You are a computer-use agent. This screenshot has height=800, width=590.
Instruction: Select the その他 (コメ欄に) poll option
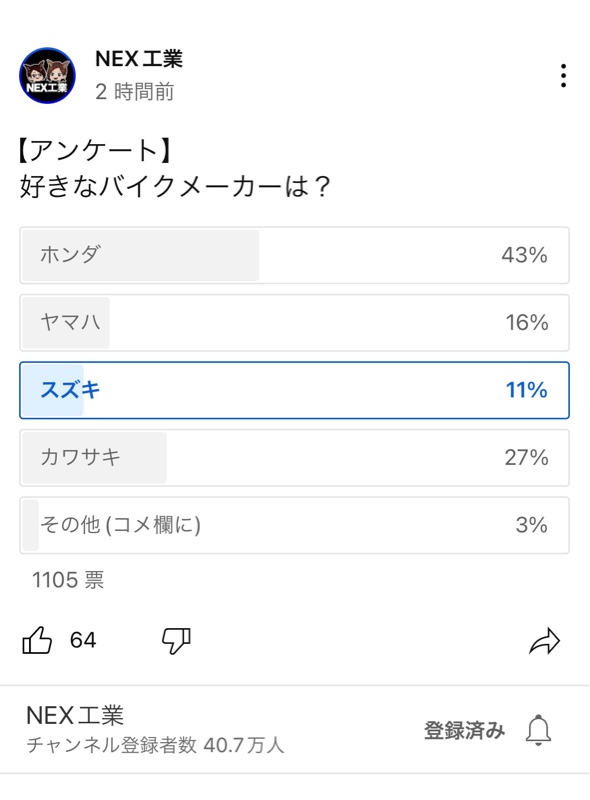pyautogui.click(x=294, y=525)
